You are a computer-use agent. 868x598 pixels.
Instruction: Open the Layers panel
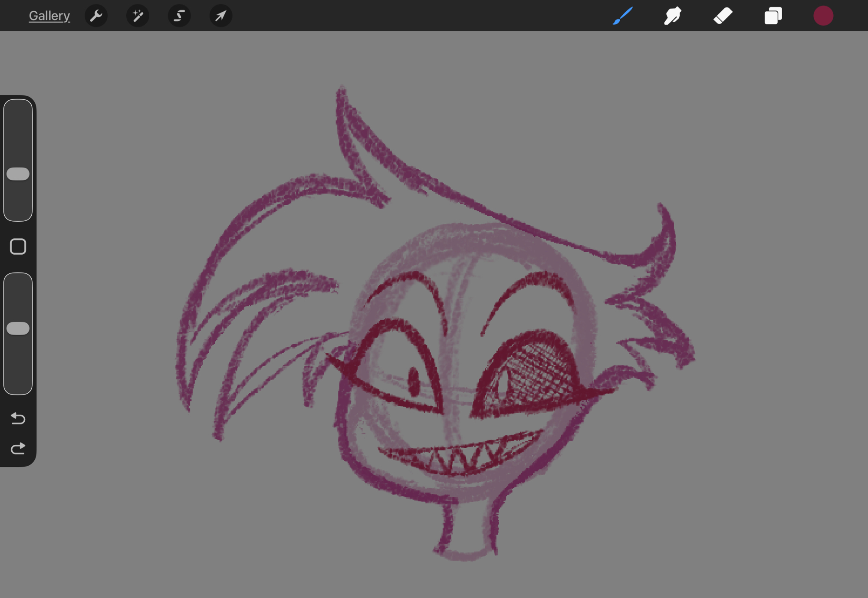(773, 16)
